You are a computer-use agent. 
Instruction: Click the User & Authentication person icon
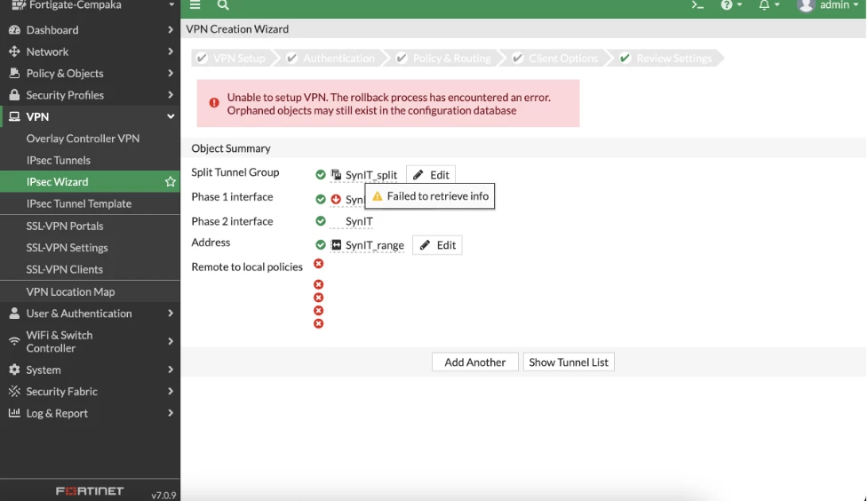[14, 314]
